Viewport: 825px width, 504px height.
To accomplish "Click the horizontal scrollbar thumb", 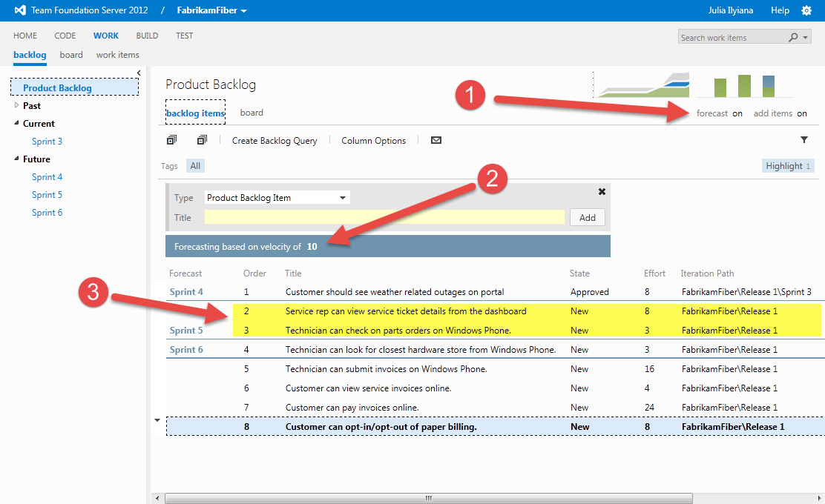I will tap(428, 498).
